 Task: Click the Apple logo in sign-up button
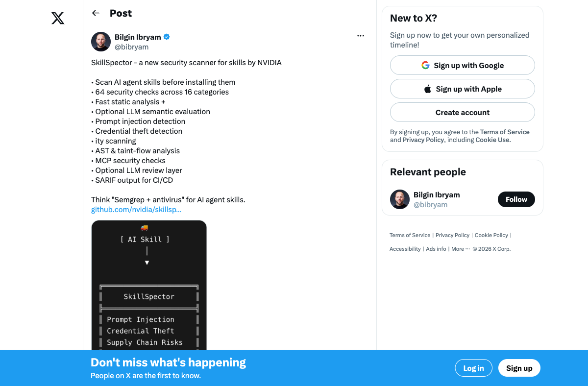tap(427, 89)
